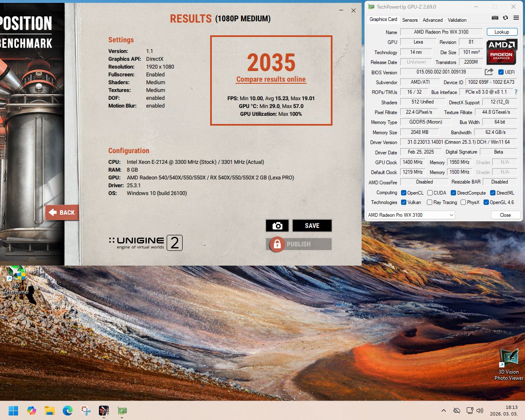Click the Default Clock 1219 MHz field
Viewport: 525px width, 420px height.
coord(413,172)
